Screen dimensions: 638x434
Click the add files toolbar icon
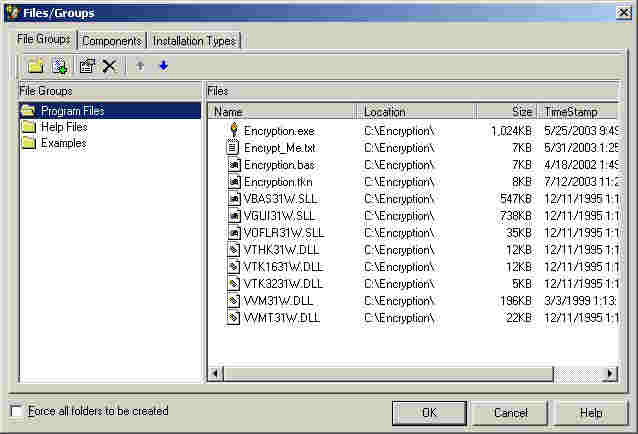click(x=60, y=66)
